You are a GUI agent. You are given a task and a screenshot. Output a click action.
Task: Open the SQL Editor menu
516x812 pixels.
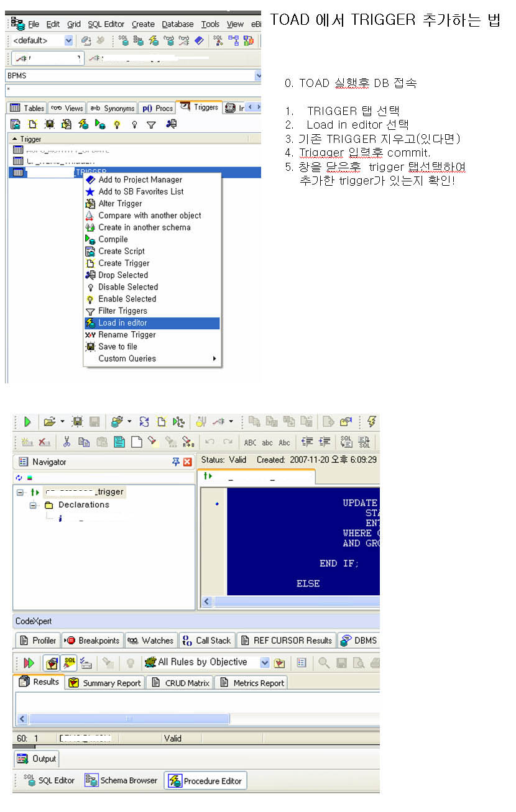pos(106,24)
